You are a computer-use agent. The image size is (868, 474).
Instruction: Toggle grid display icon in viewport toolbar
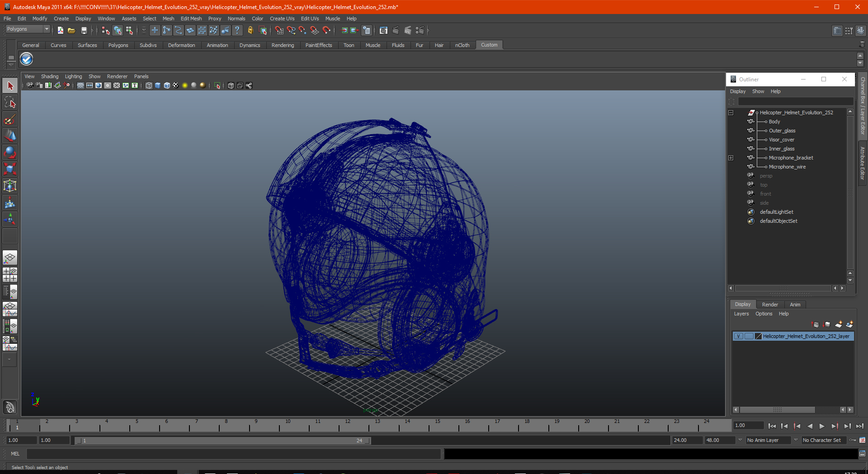[x=80, y=85]
